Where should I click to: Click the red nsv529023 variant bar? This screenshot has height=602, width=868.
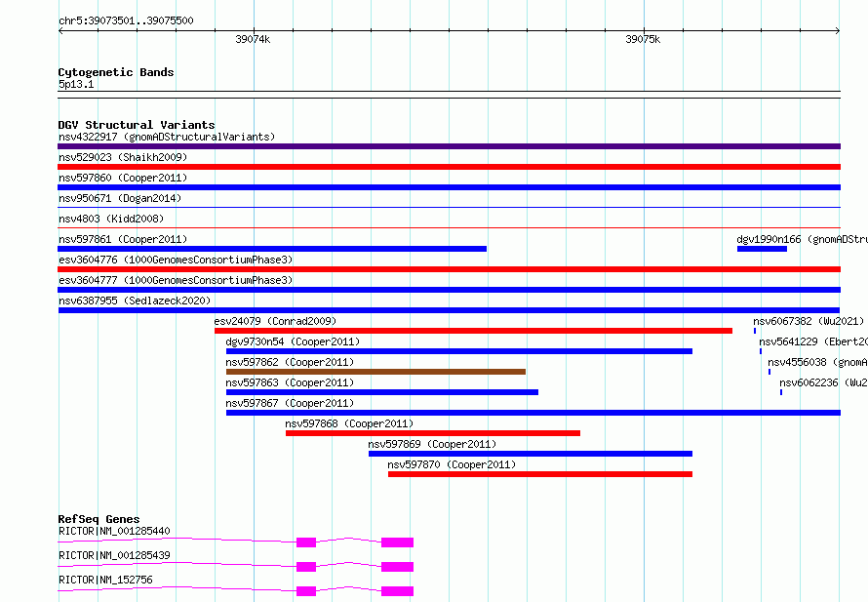click(449, 167)
